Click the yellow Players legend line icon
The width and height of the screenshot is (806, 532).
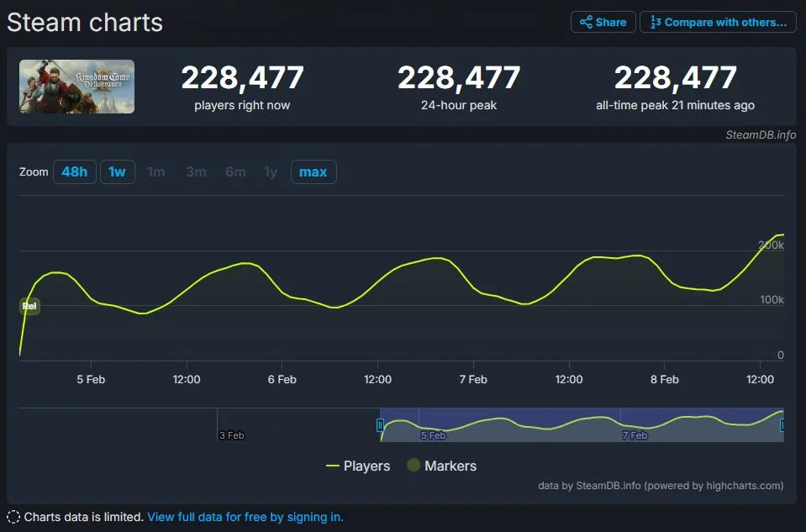(x=333, y=466)
